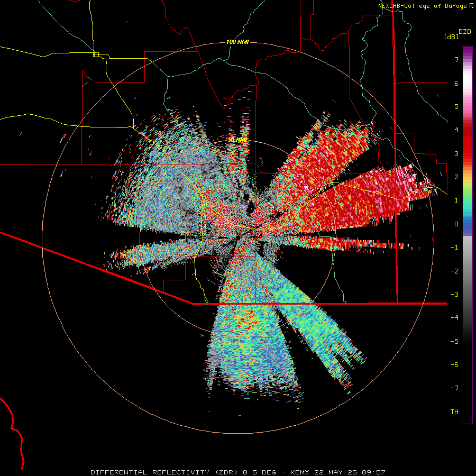Click the -3 value on color scale

tap(454, 295)
